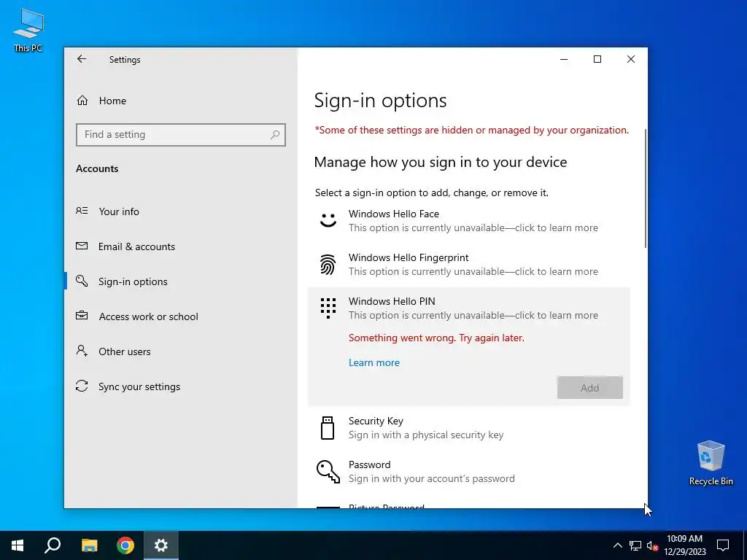Screen dimensions: 747x560
Task: Click the Sign-in options key icon
Action: click(x=82, y=281)
